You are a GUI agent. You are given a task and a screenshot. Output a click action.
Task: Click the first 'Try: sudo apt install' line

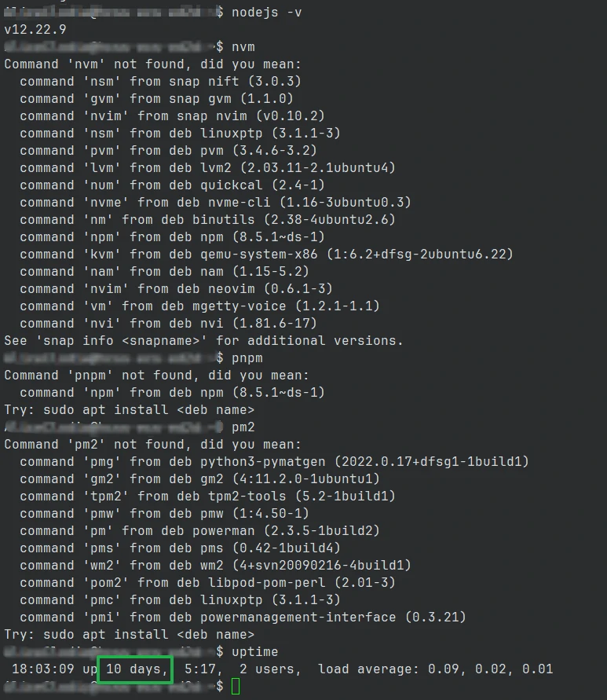point(129,410)
